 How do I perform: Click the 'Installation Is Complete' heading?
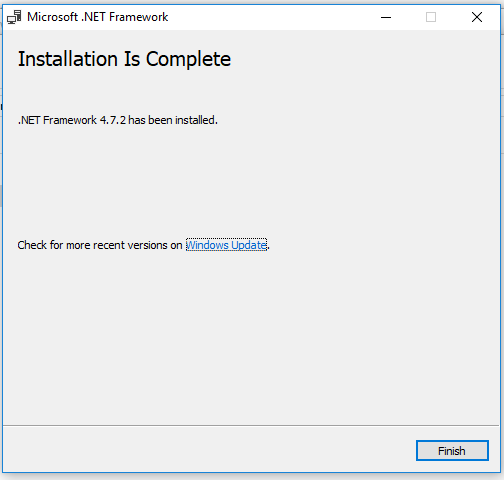(x=124, y=59)
